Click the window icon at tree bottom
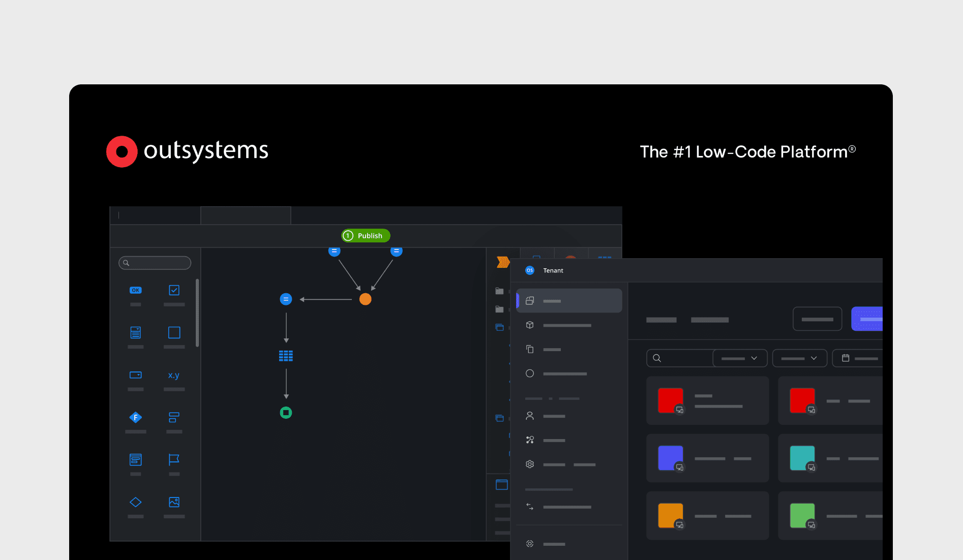The height and width of the screenshot is (560, 963). [502, 485]
